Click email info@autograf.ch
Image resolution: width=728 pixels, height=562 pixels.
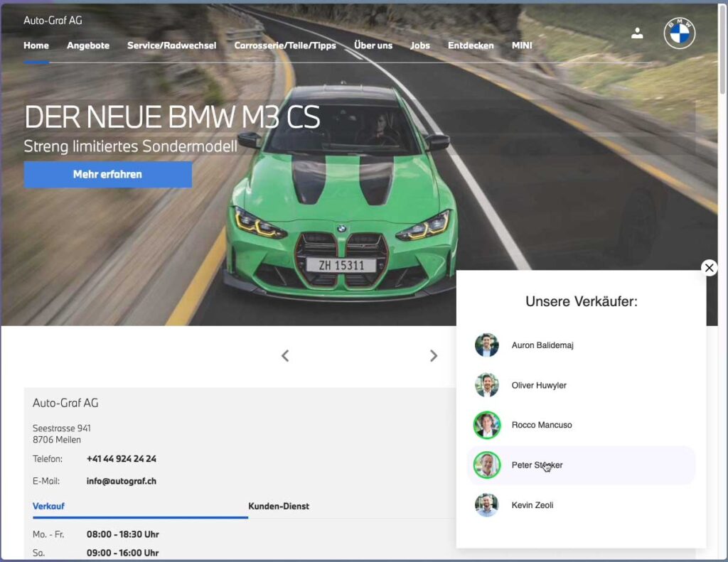pyautogui.click(x=121, y=481)
